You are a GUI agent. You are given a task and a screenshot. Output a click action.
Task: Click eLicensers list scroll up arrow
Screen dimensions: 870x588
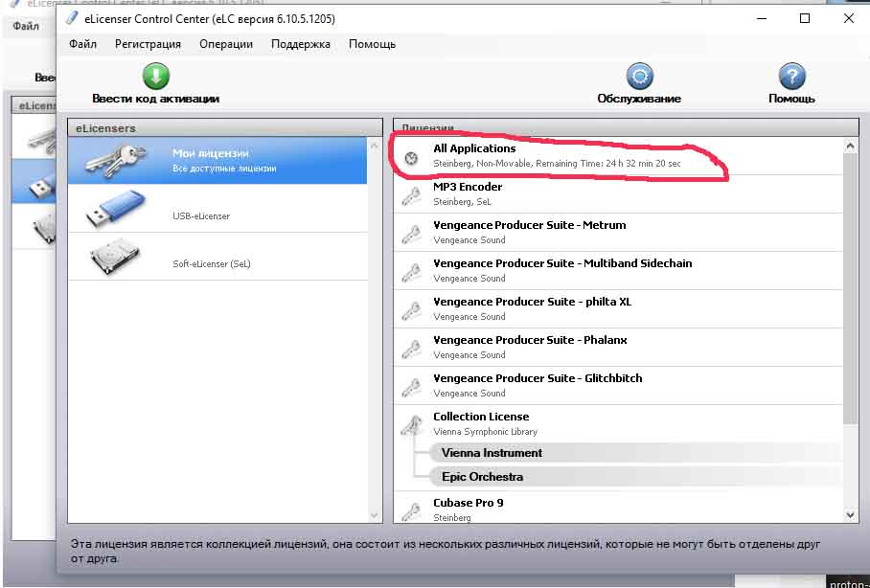point(374,146)
